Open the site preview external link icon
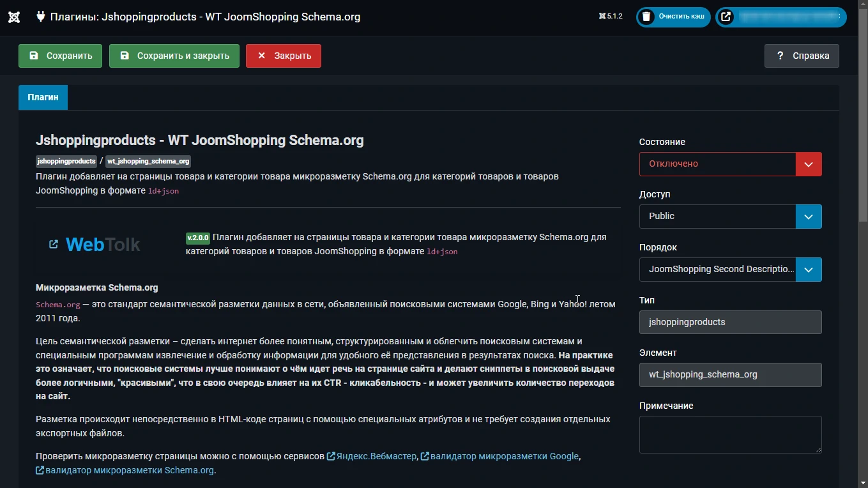Image resolution: width=868 pixels, height=488 pixels. (x=726, y=17)
